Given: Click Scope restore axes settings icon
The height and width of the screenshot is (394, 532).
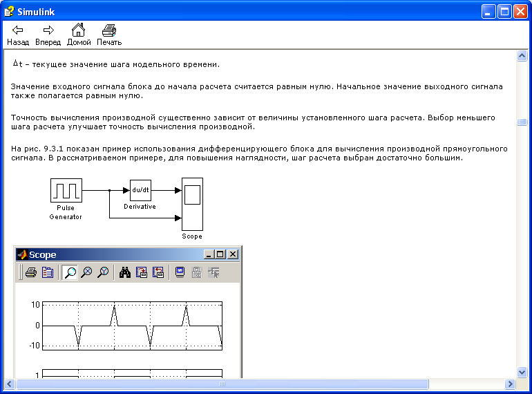Looking at the screenshot, I should 158,272.
